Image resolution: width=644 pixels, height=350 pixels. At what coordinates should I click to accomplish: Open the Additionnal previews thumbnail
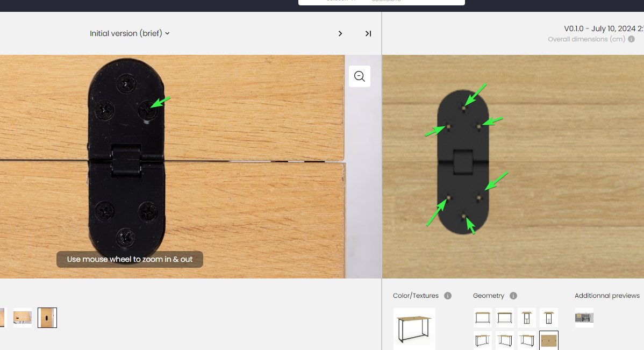tap(584, 318)
